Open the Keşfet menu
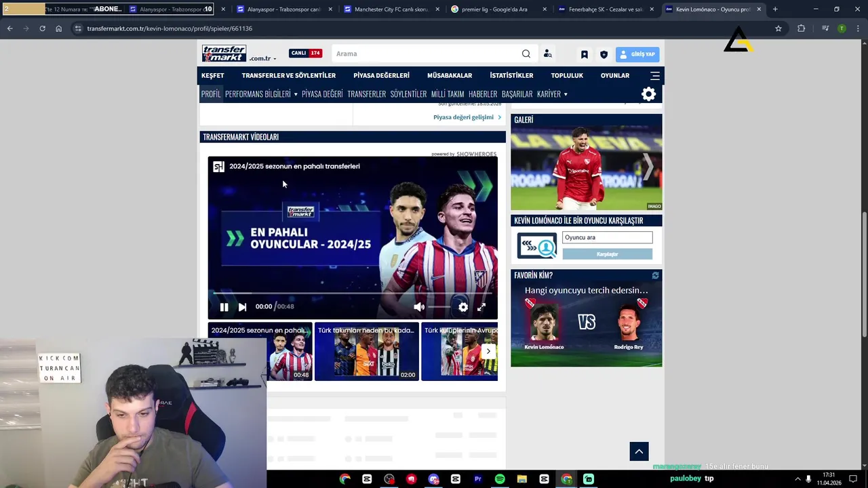This screenshot has width=868, height=488. tap(213, 75)
